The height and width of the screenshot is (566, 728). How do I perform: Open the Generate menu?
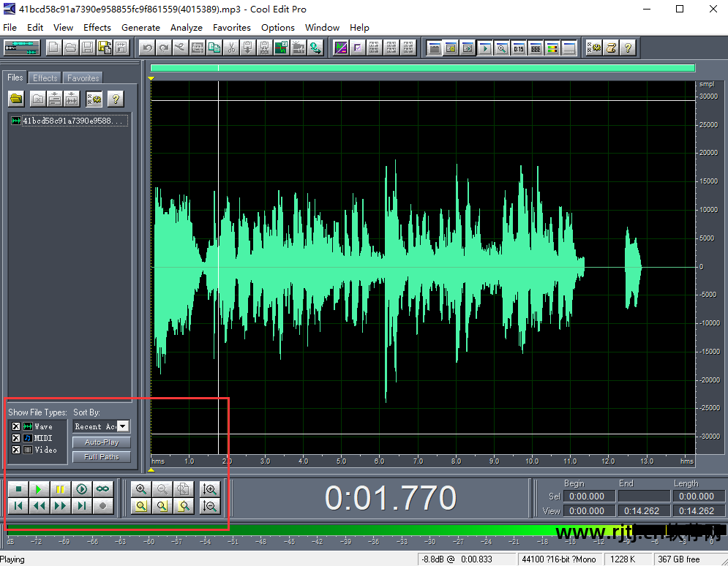pyautogui.click(x=140, y=27)
